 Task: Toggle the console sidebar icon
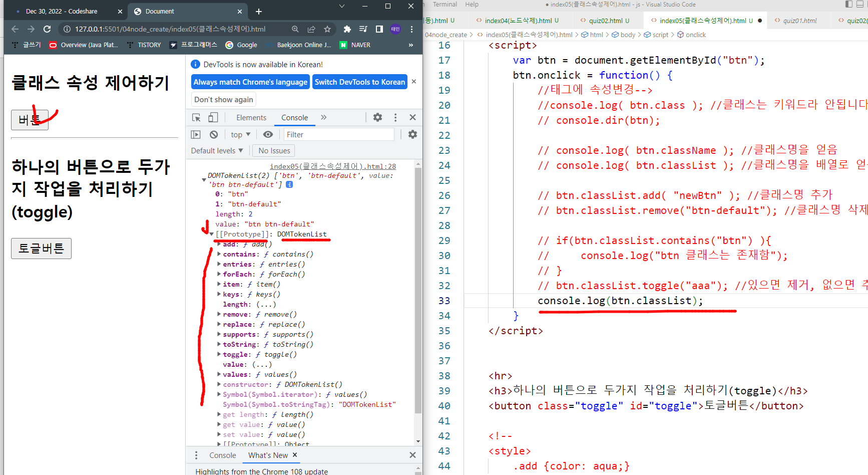[x=196, y=135]
